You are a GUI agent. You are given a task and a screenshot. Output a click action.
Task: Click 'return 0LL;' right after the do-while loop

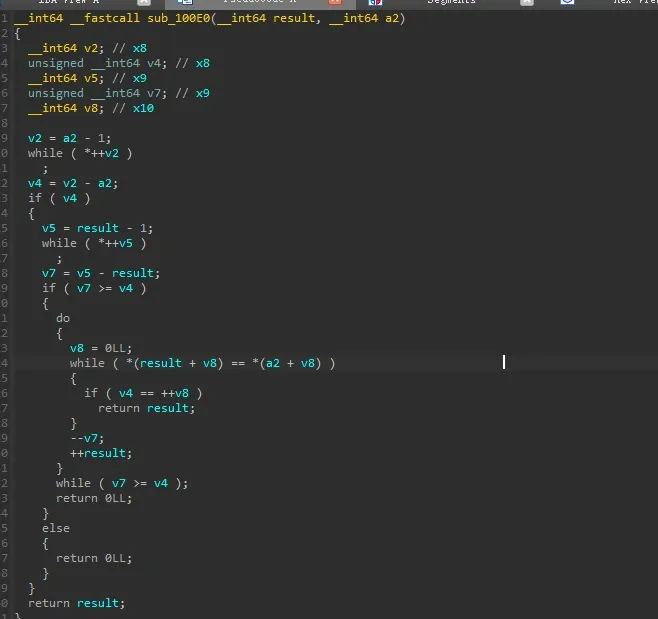[94, 498]
